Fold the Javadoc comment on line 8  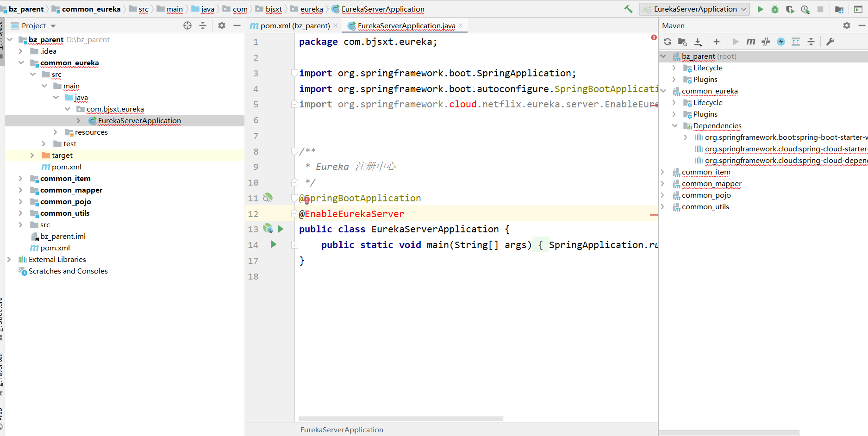pos(294,151)
